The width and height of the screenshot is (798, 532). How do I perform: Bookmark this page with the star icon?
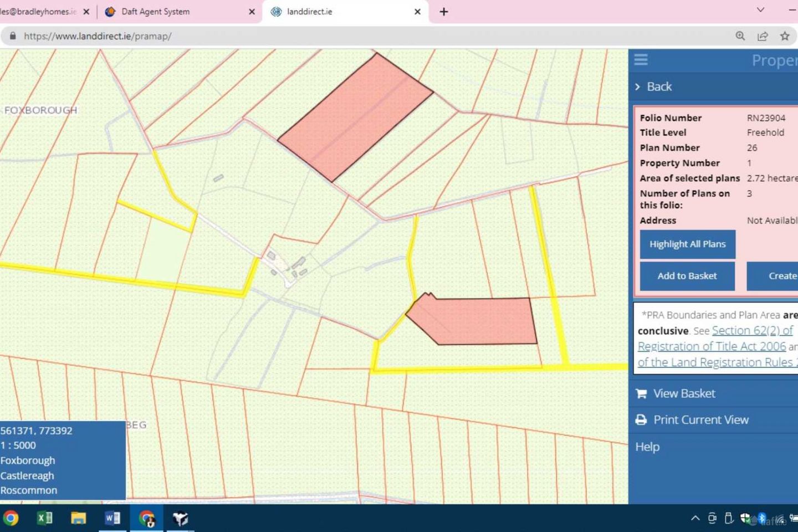[x=785, y=36]
